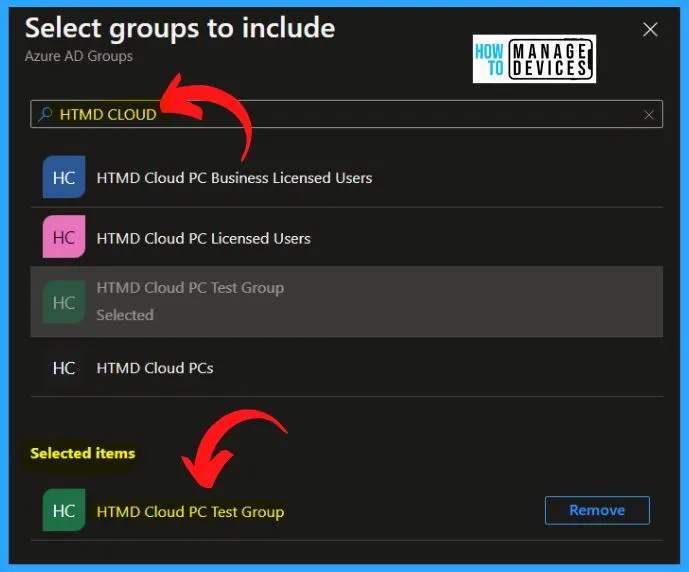Focus the group search input field
Screen dimensions: 689x572
pos(346,114)
